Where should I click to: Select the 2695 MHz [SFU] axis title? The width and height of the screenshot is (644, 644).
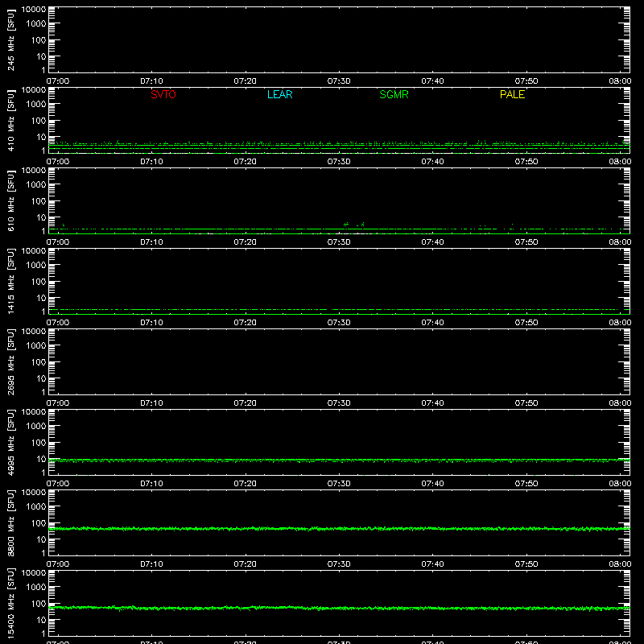tap(10, 361)
